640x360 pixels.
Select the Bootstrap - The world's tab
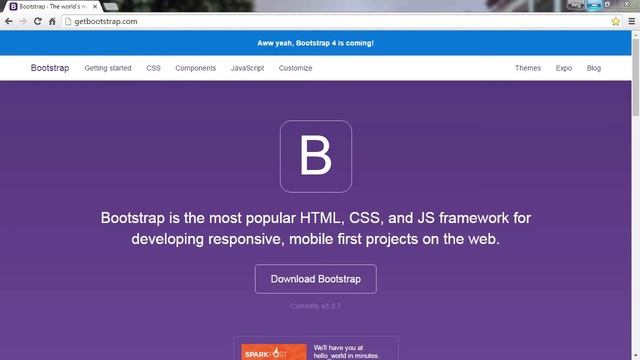53,7
